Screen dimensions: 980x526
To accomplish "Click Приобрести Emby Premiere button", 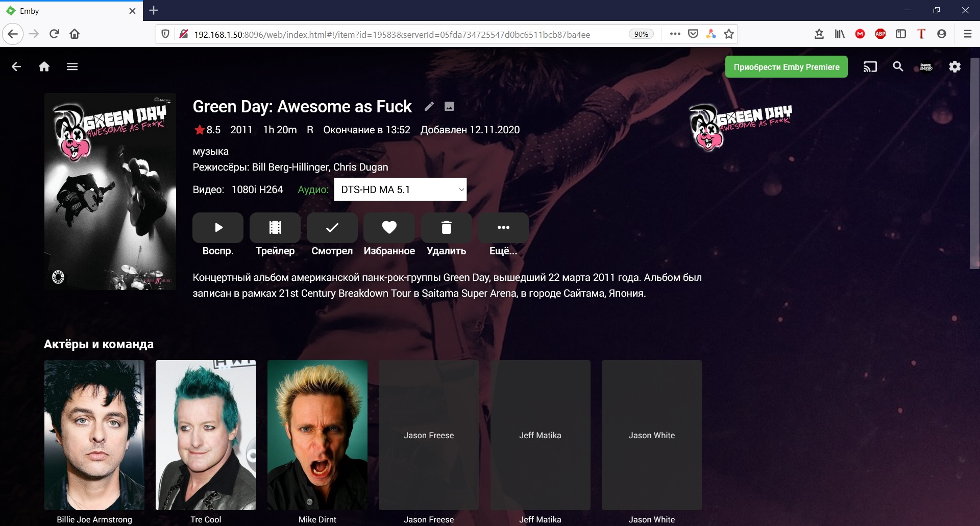I will point(786,67).
